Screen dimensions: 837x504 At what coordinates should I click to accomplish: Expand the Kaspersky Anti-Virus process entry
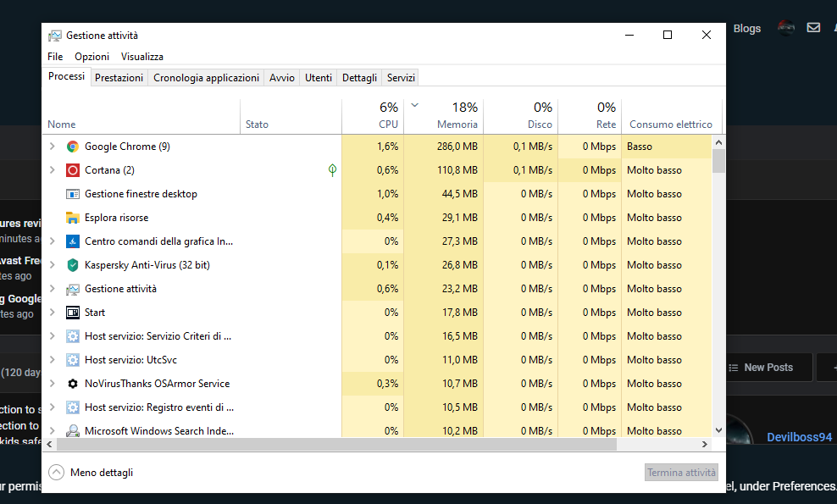52,265
